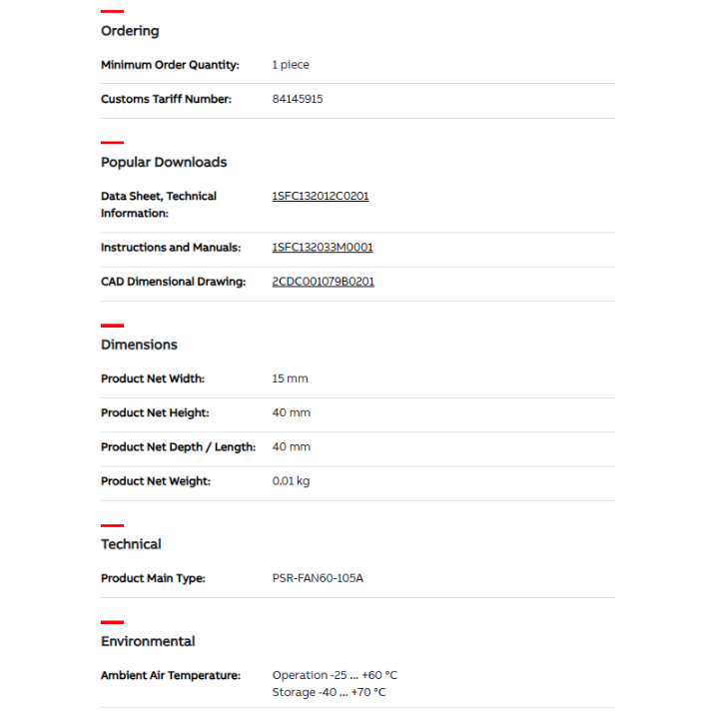The height and width of the screenshot is (728, 701).
Task: Click the Operation temperature range text
Action: 334,675
